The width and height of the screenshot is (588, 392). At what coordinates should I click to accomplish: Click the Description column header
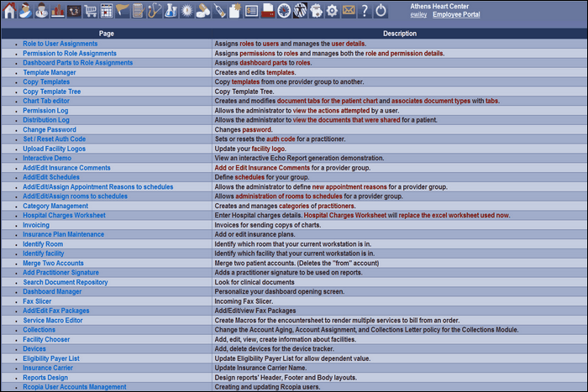(400, 34)
